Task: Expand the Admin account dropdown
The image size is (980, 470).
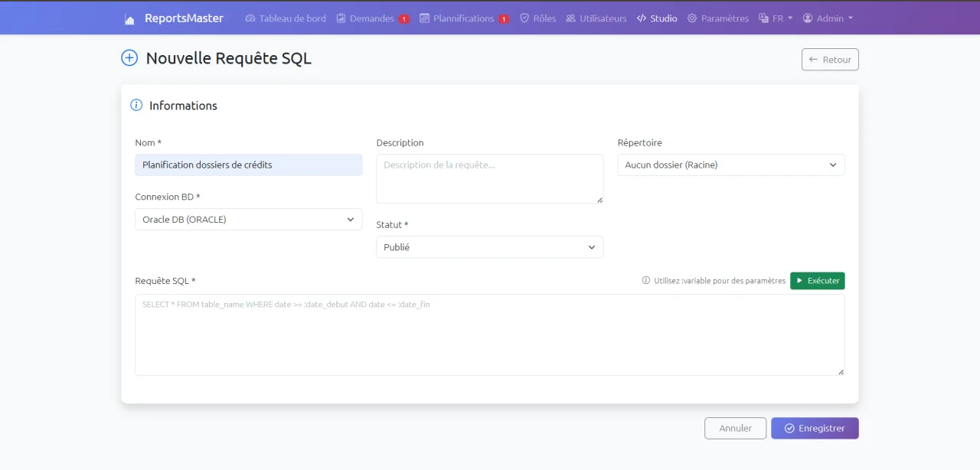Action: [x=828, y=18]
